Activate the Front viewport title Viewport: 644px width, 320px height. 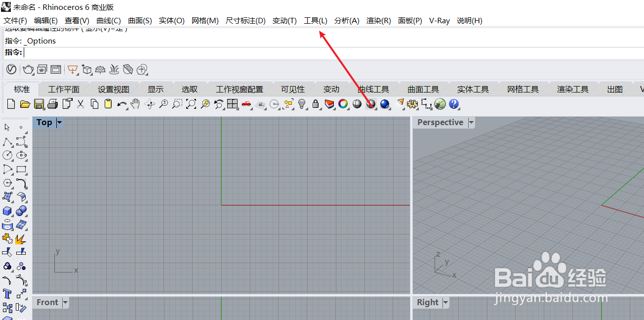47,302
